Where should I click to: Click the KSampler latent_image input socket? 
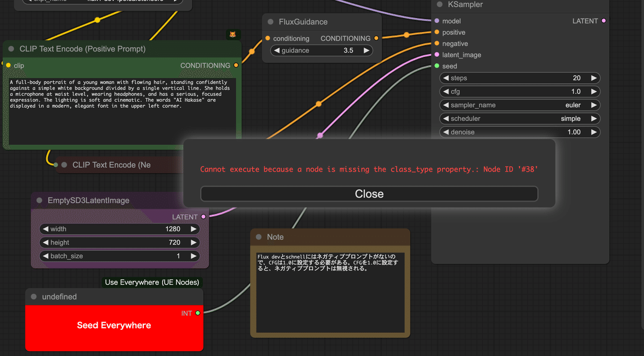pyautogui.click(x=437, y=55)
